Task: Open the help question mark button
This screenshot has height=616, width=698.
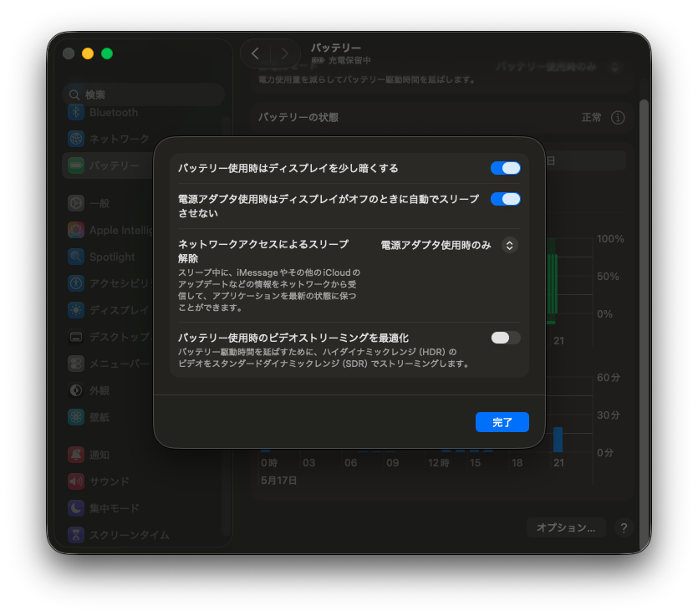Action: (624, 528)
